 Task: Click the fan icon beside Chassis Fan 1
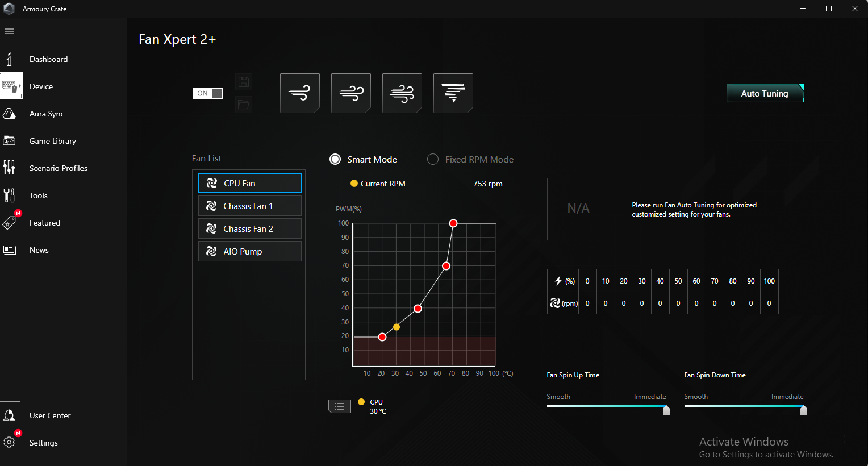point(211,206)
